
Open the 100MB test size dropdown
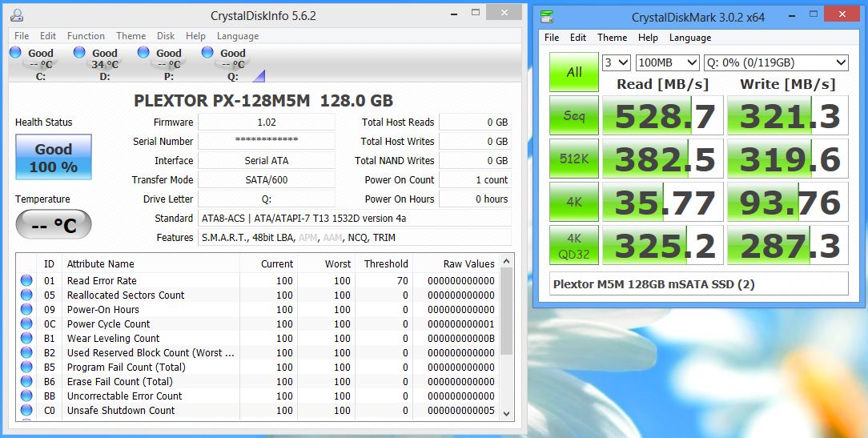668,62
